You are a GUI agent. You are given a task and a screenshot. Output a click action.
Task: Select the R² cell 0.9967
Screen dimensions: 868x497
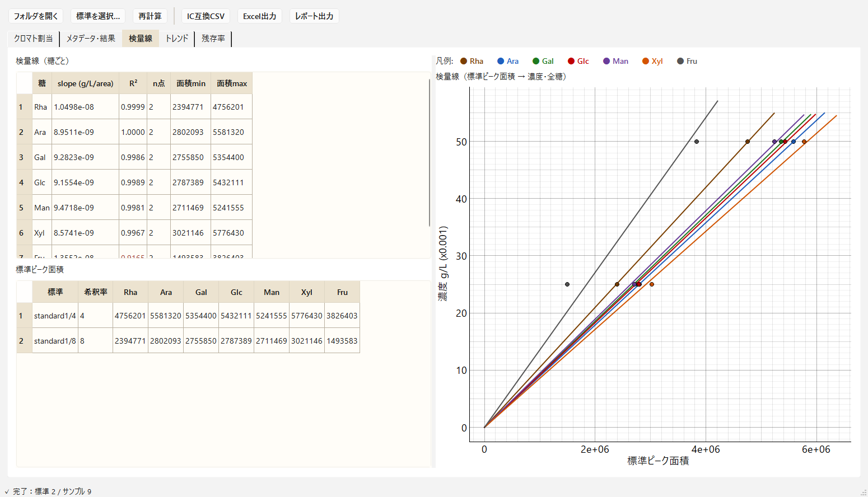133,233
